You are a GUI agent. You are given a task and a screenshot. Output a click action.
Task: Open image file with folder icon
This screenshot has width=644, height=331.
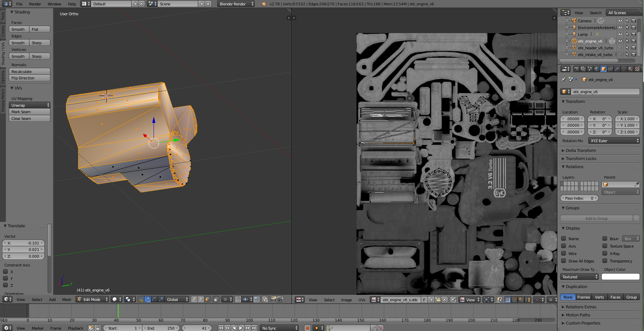click(438, 300)
